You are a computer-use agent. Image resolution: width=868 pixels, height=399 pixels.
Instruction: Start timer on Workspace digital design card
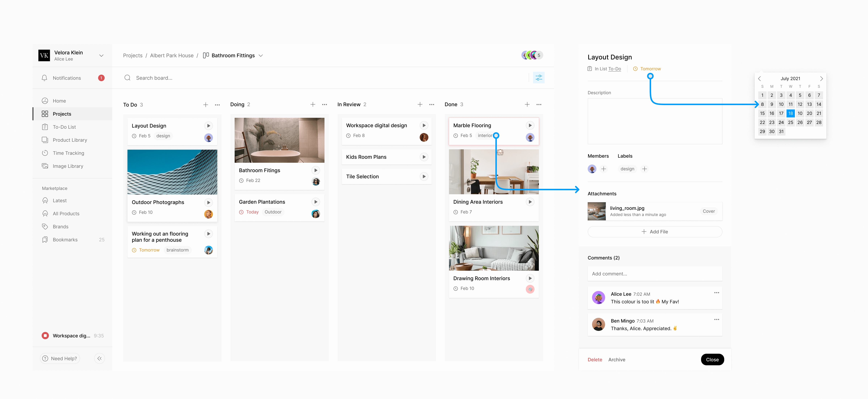coord(424,125)
